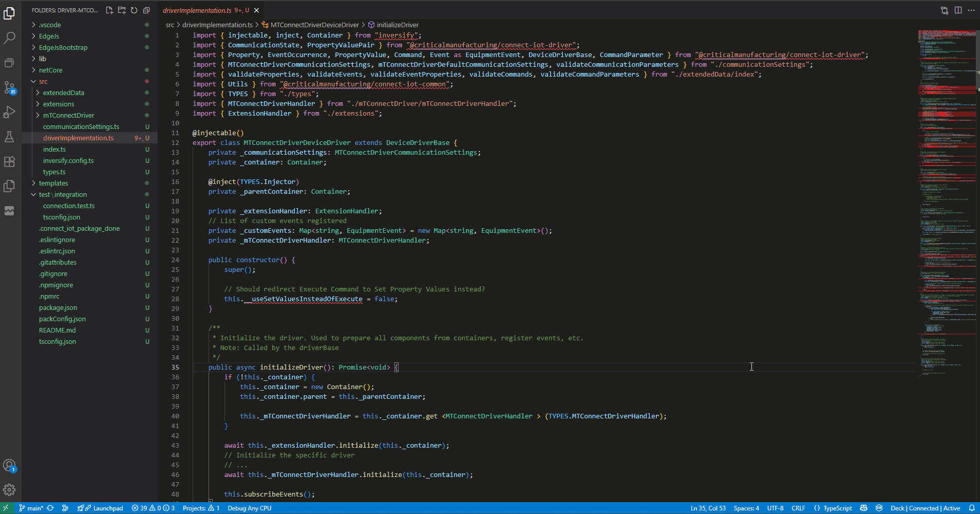Viewport: 980px width, 514px height.
Task: Click the errors and warnings count 39
Action: click(x=153, y=508)
